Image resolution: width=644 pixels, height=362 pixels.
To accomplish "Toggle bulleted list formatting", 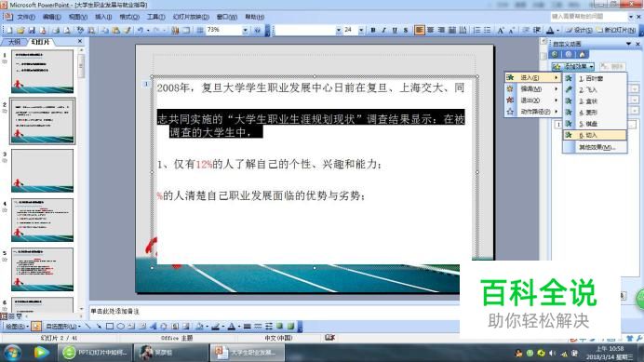I will click(x=488, y=30).
